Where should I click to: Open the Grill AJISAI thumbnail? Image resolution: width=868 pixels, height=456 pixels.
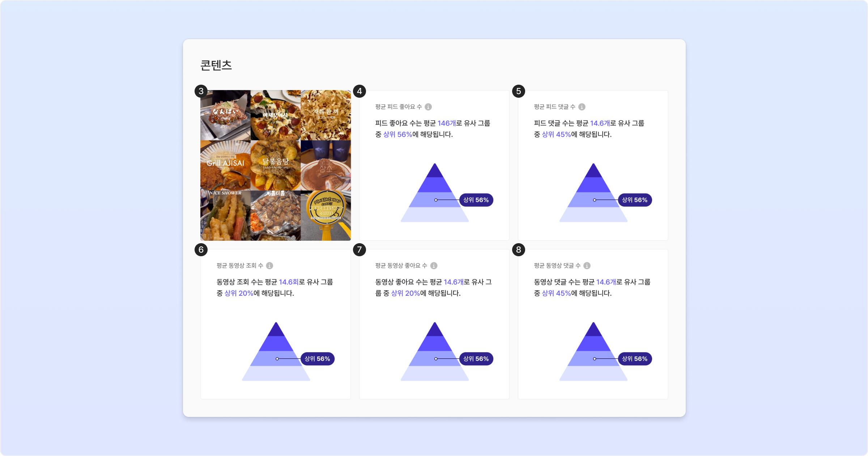(225, 165)
